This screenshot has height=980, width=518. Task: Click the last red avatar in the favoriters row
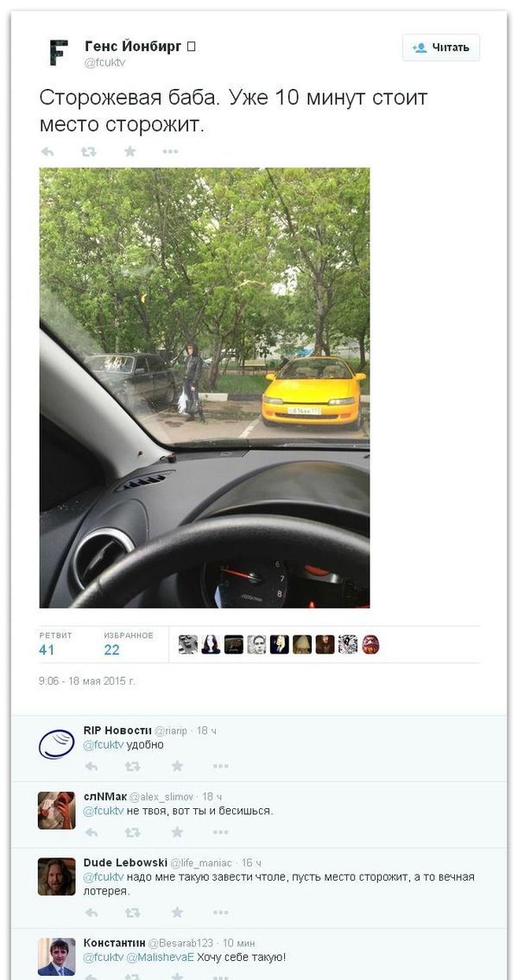[370, 644]
